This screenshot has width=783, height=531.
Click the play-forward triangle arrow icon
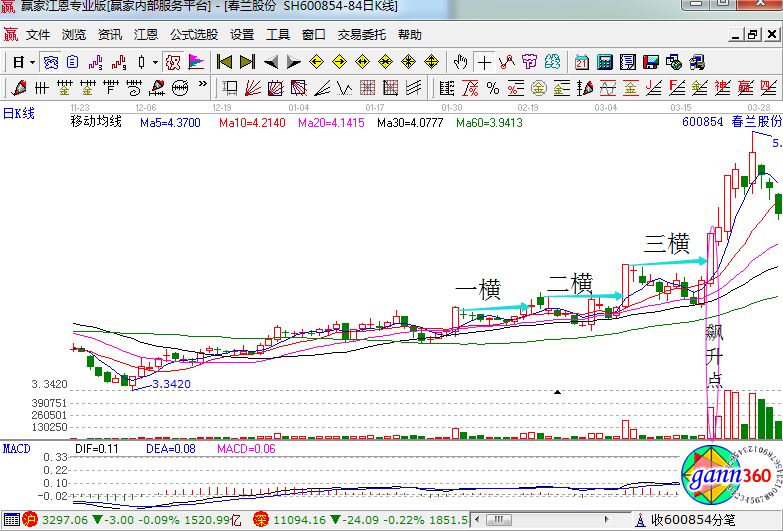click(294, 61)
